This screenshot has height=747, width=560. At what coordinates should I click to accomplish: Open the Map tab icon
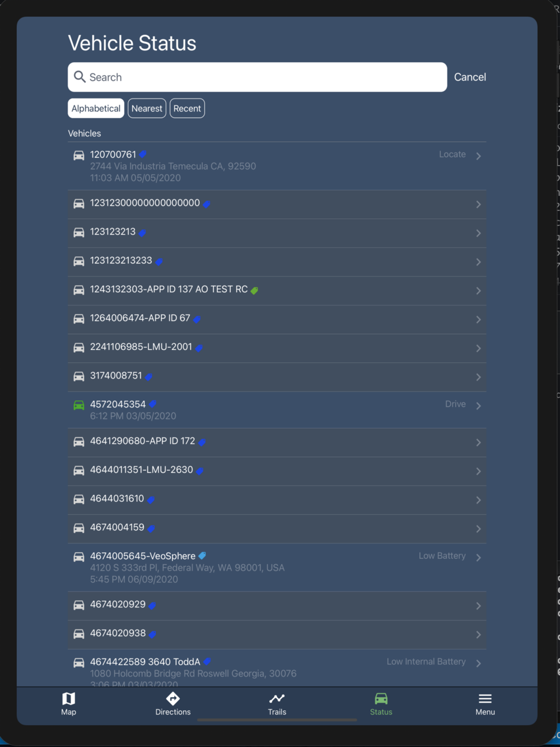68,698
